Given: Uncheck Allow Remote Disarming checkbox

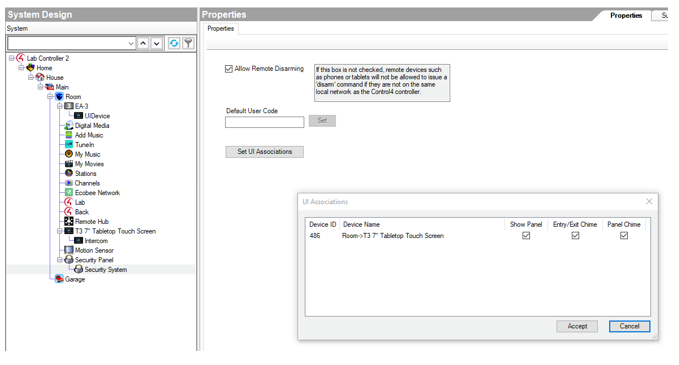Looking at the screenshot, I should 229,69.
